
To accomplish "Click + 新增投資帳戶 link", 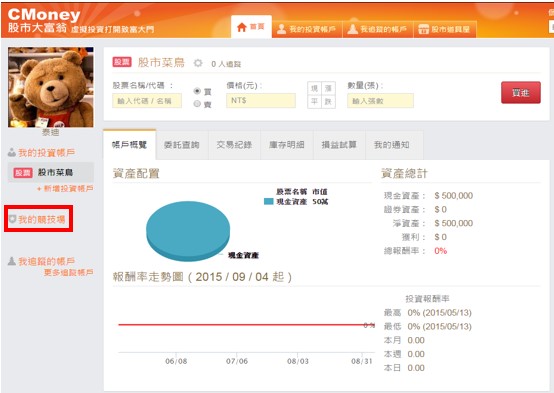I will click(65, 189).
